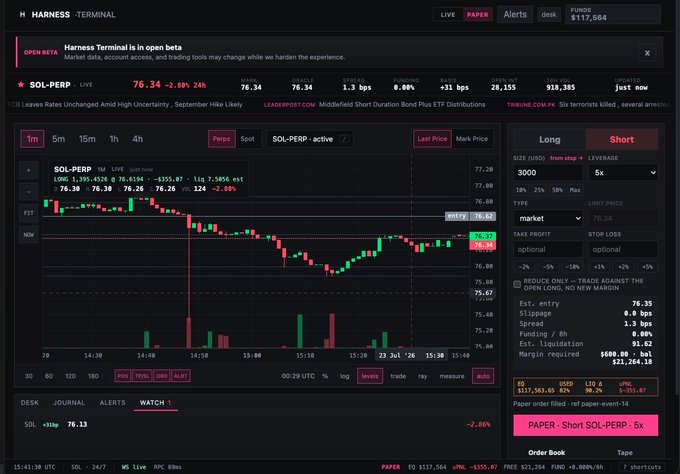Toggle TP/SL overlay on chart
The image size is (680, 474).
[142, 376]
